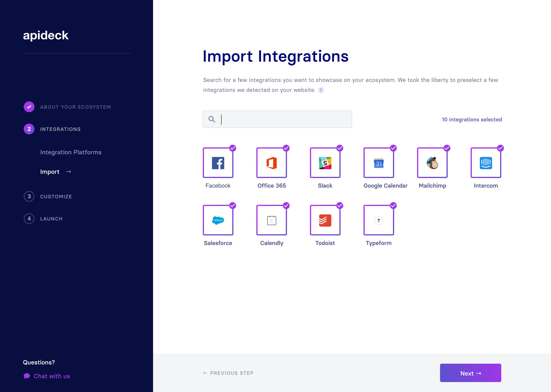Click the Typeform logo tile
The height and width of the screenshot is (392, 551).
click(x=379, y=220)
